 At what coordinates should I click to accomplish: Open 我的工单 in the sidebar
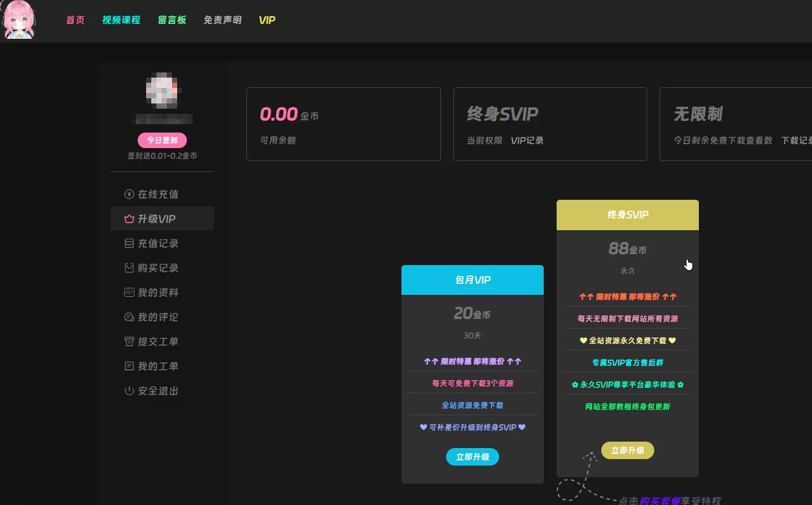[x=162, y=367]
